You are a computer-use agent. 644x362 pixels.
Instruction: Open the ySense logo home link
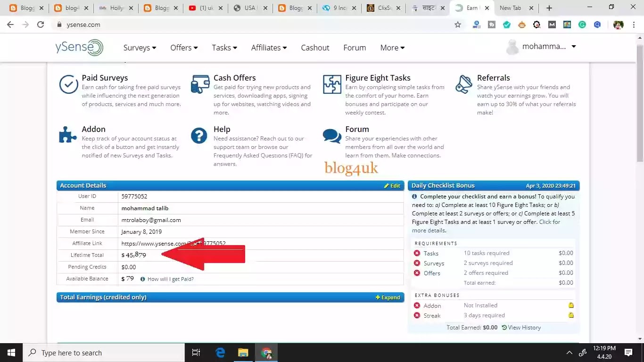(79, 48)
